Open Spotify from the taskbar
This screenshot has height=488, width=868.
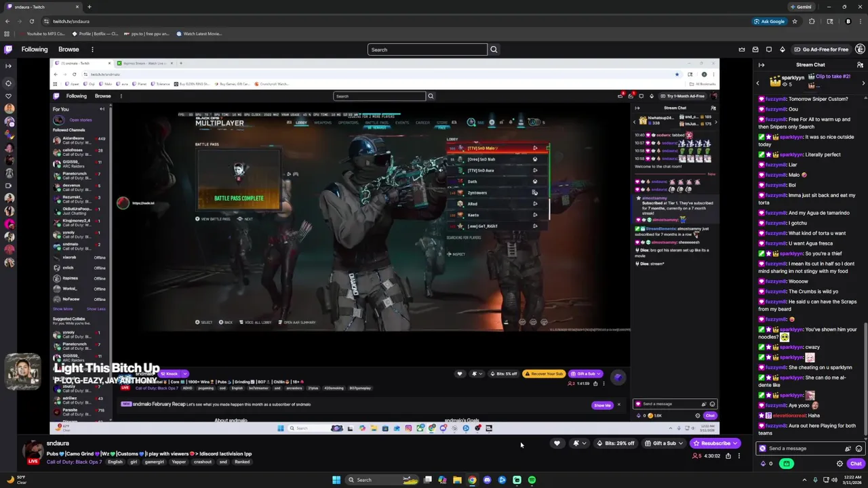[532, 480]
